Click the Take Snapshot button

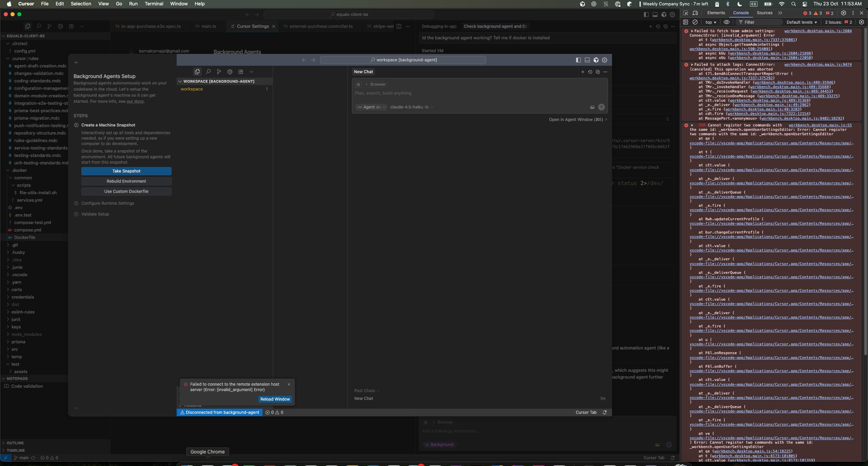pyautogui.click(x=126, y=171)
